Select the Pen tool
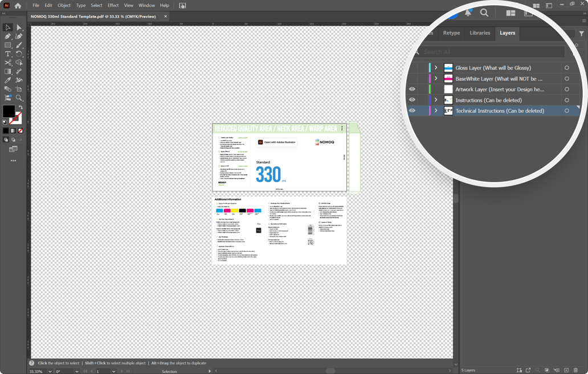Image resolution: width=588 pixels, height=374 pixels. pos(8,36)
